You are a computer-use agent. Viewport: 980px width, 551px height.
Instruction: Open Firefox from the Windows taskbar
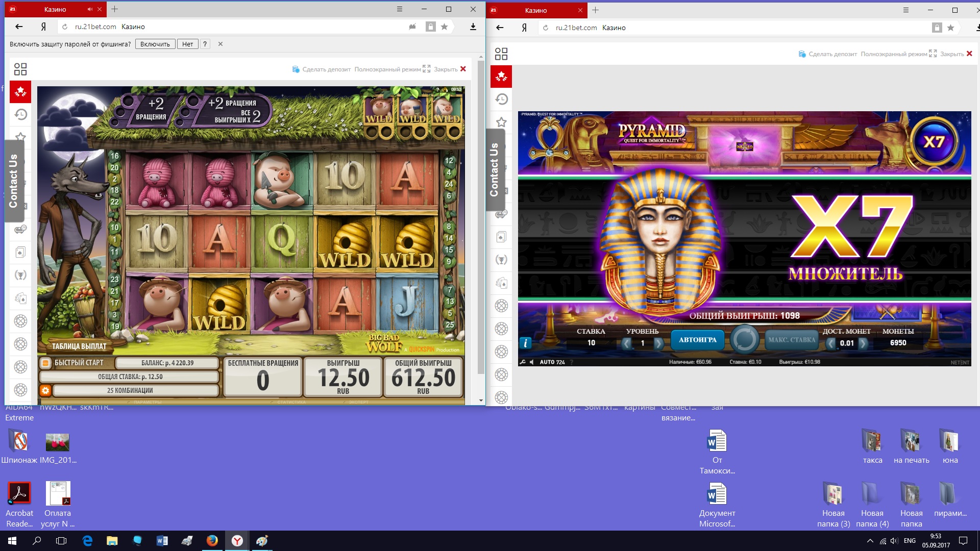pyautogui.click(x=212, y=541)
